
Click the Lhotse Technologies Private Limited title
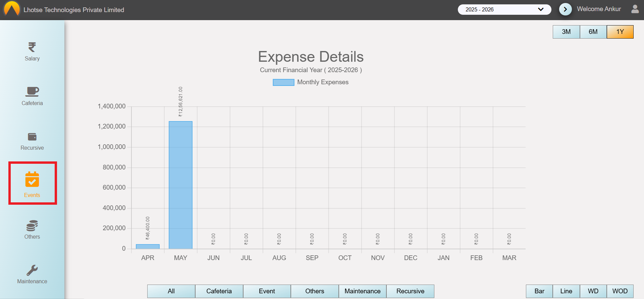tap(74, 10)
